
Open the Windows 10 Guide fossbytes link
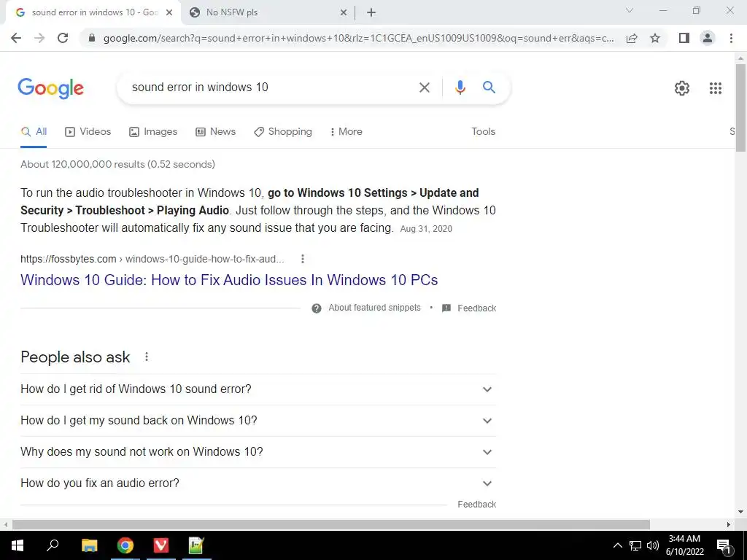229,280
